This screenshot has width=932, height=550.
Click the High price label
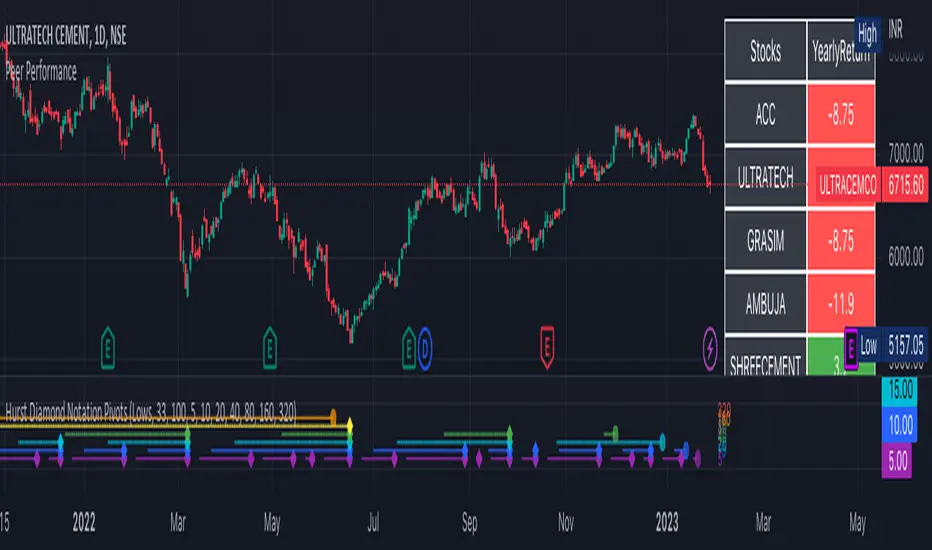pyautogui.click(x=867, y=34)
